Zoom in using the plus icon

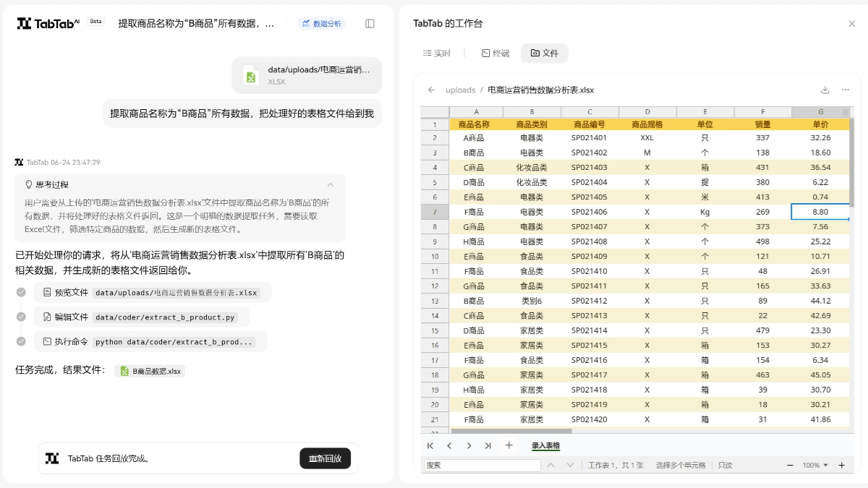(841, 466)
